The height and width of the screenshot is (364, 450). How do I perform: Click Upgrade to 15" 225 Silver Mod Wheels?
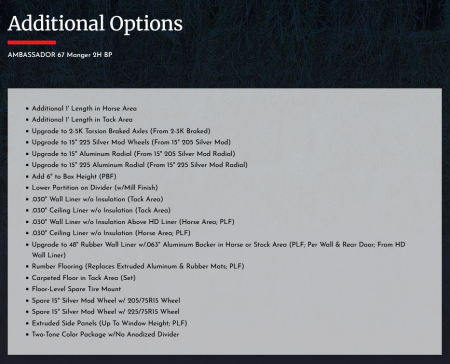pyautogui.click(x=131, y=142)
